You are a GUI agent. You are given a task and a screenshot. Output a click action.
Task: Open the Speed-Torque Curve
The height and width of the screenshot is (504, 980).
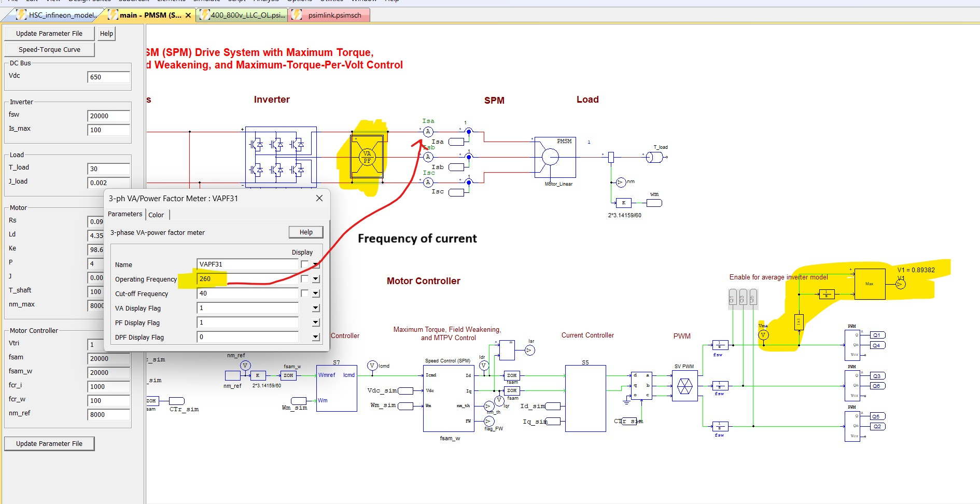(49, 50)
